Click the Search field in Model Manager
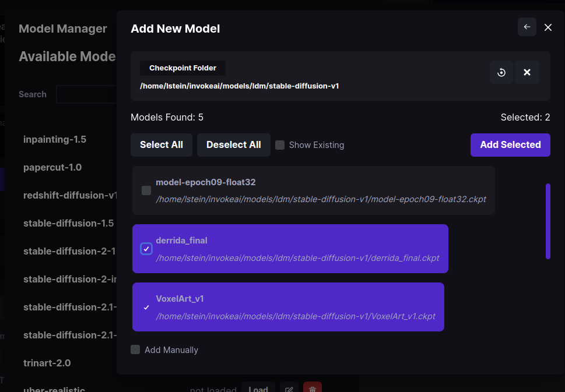 pyautogui.click(x=86, y=94)
